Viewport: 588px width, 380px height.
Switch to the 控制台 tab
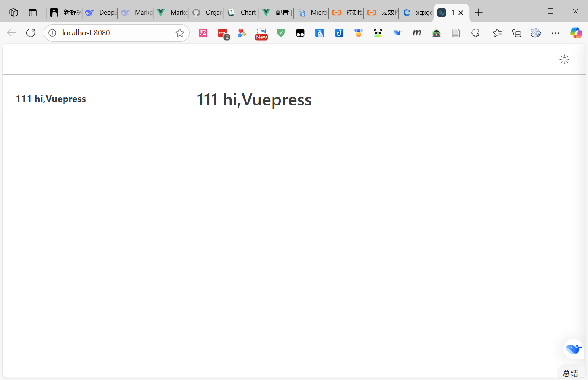347,13
